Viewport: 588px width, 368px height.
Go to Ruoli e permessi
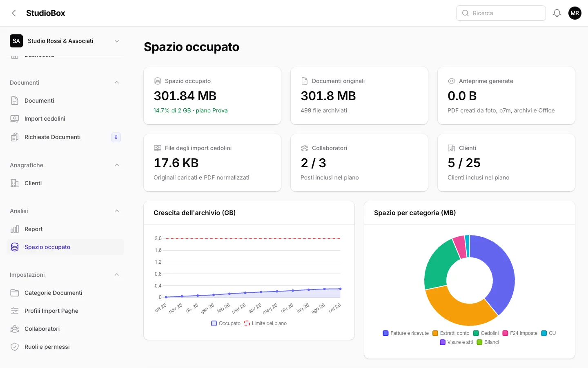(65, 347)
